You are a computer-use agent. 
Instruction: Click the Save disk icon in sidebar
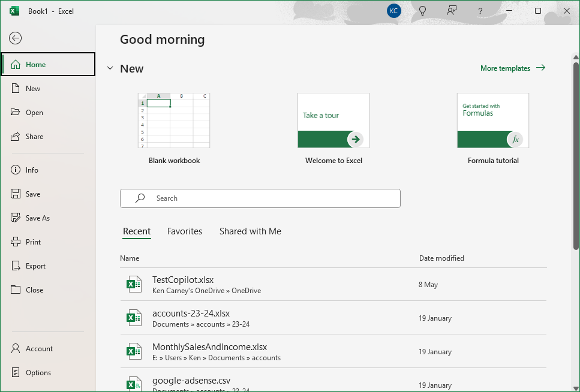pos(16,194)
